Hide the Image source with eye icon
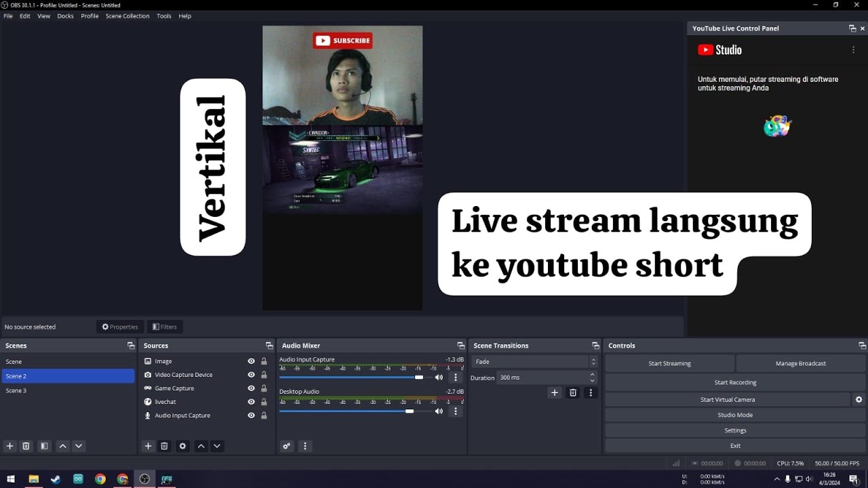 252,361
